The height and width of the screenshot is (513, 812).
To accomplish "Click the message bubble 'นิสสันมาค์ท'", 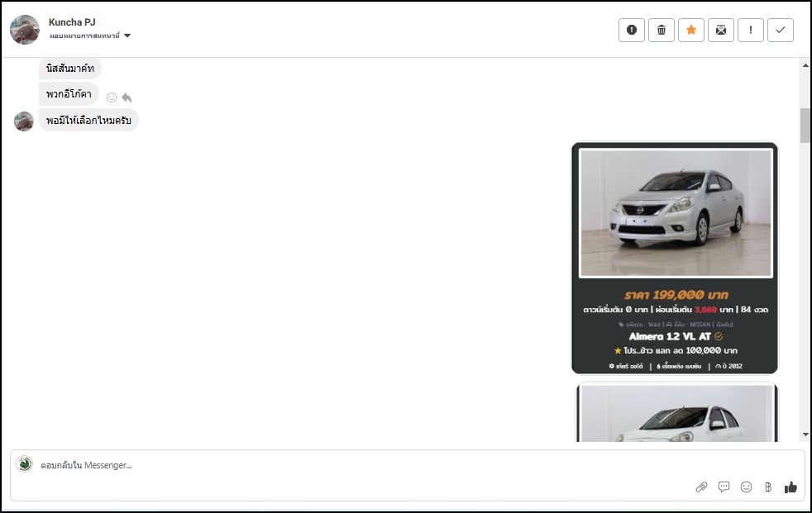I will click(x=70, y=69).
